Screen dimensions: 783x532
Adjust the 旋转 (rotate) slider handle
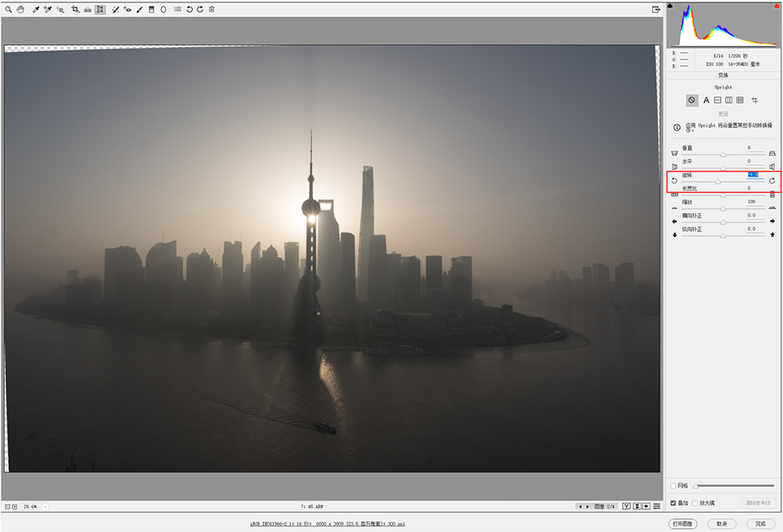coord(718,181)
